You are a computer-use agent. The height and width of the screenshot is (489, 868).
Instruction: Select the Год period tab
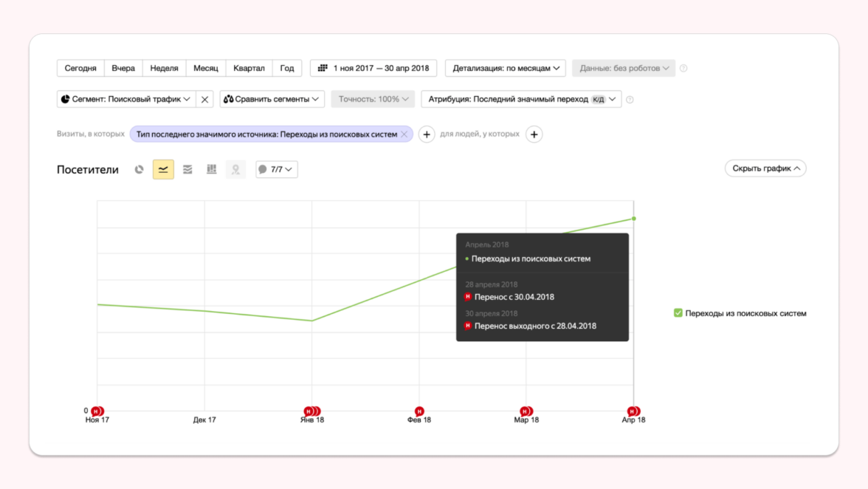[x=287, y=68]
